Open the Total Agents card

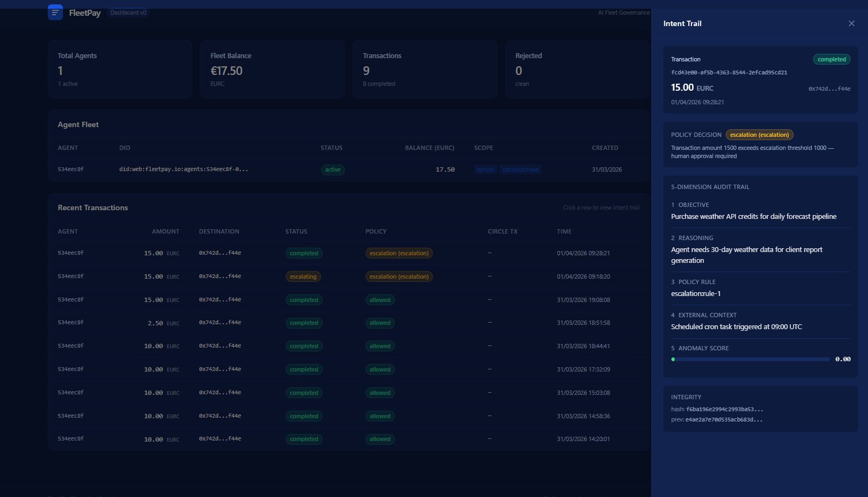[x=120, y=69]
